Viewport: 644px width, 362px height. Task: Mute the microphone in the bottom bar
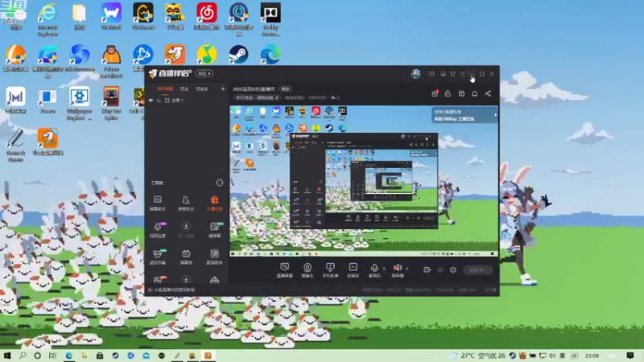tap(374, 270)
